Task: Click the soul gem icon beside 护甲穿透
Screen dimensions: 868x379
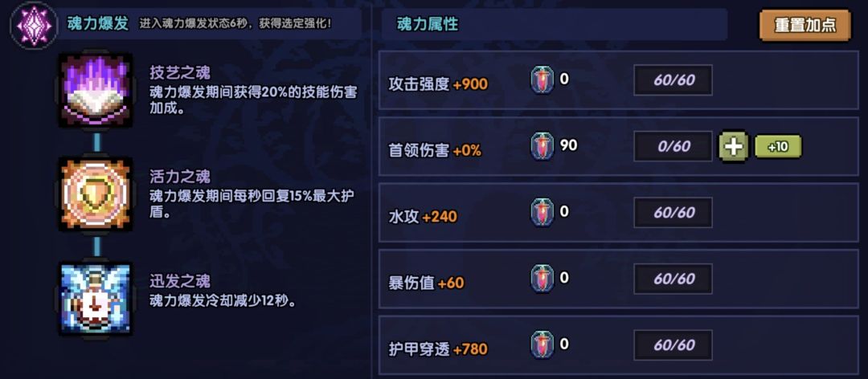Action: 542,346
